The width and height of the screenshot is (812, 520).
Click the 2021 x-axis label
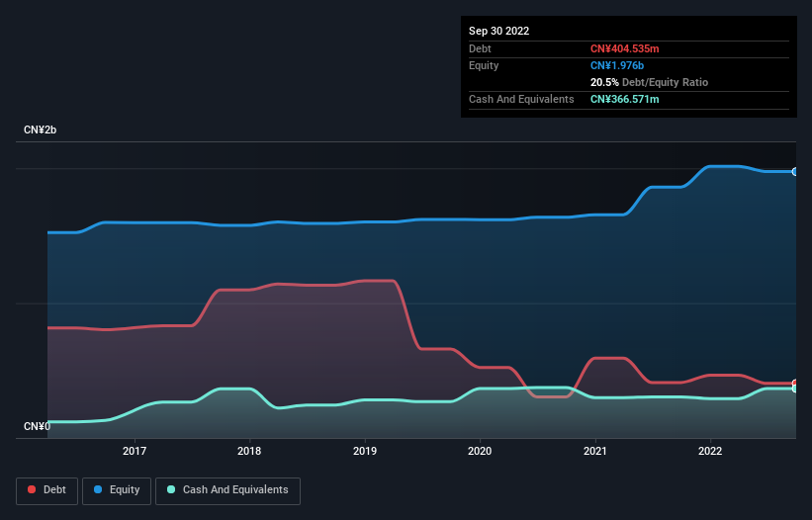595,451
